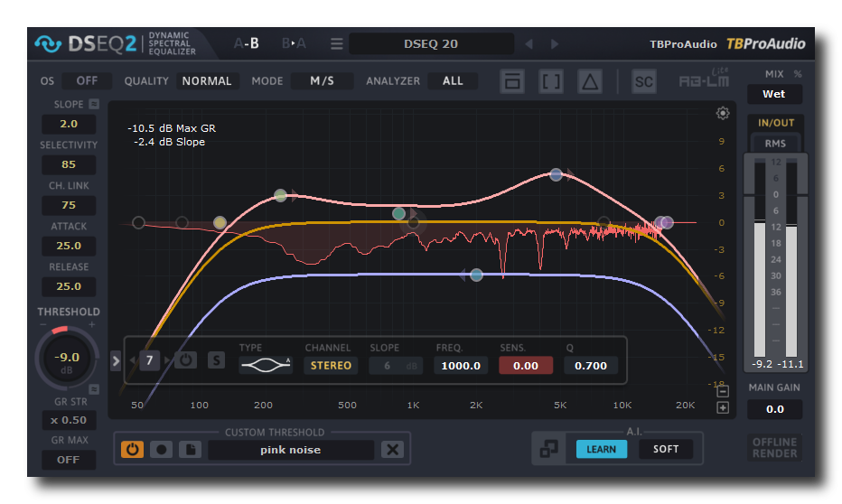Click the CH. LINK 75 value field
Image resolution: width=842 pixels, height=504 pixels.
[x=69, y=205]
